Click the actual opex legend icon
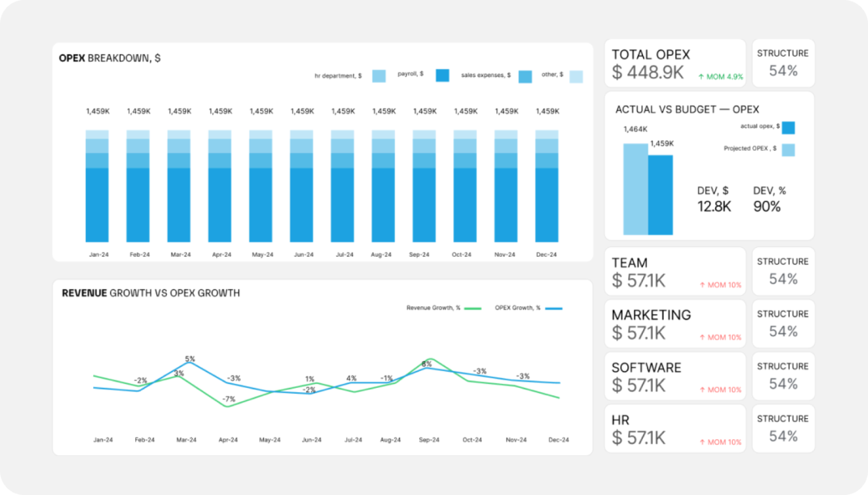868x495 pixels. click(789, 128)
